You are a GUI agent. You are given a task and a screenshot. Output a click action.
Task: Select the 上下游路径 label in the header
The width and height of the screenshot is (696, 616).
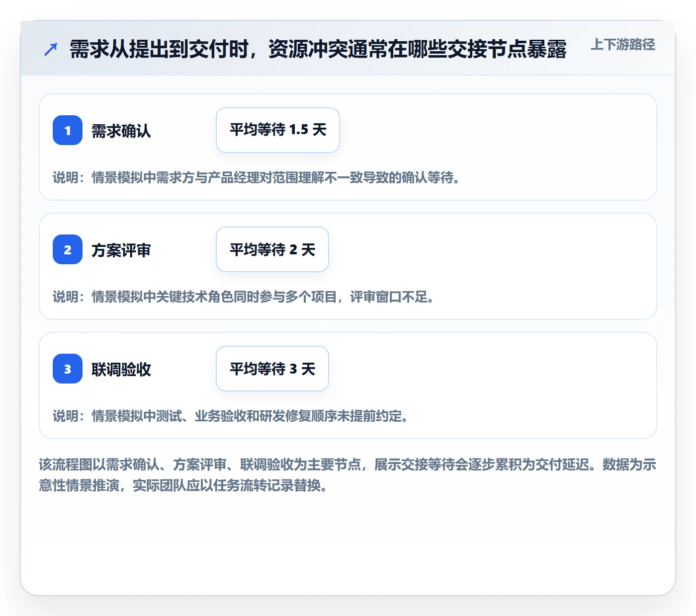click(623, 45)
